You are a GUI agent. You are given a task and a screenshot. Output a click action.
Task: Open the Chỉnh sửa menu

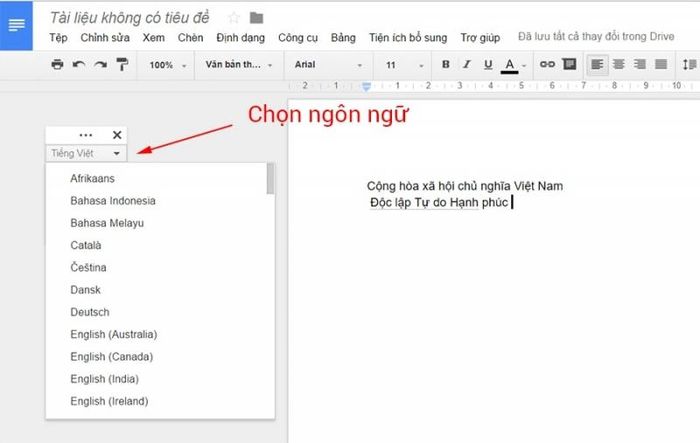[105, 38]
